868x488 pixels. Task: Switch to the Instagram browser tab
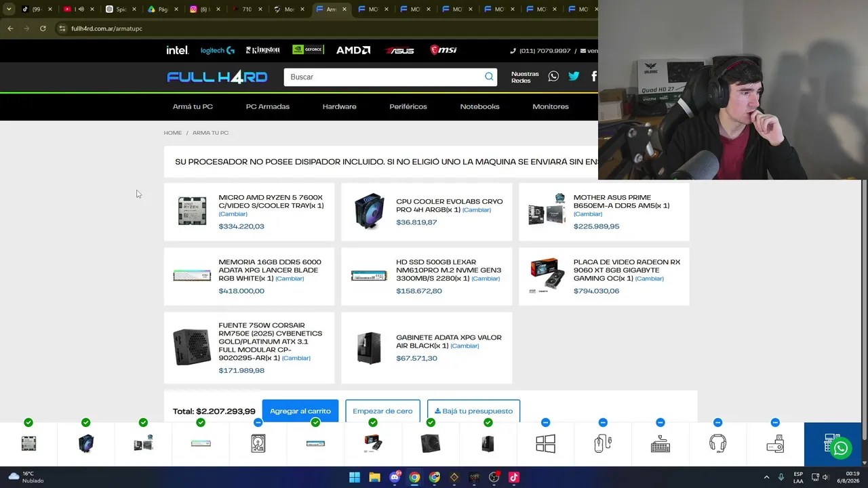(202, 9)
